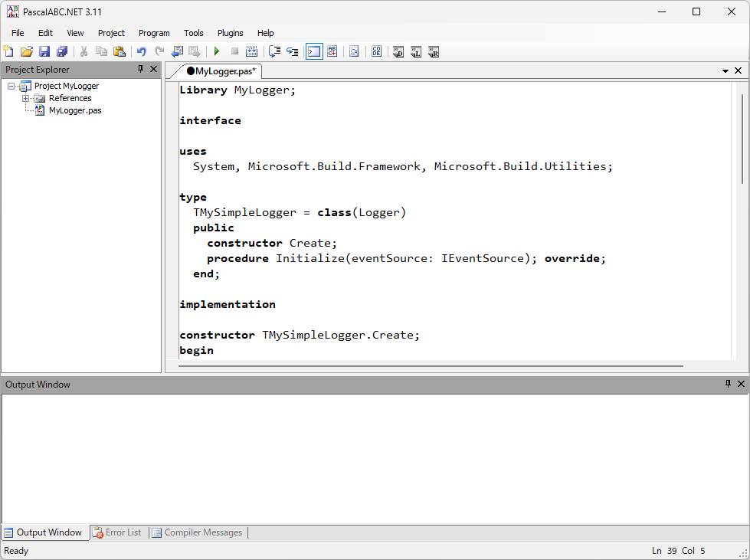Image resolution: width=750 pixels, height=560 pixels.
Task: Click the 'constructor Create;' declaration line
Action: (272, 243)
